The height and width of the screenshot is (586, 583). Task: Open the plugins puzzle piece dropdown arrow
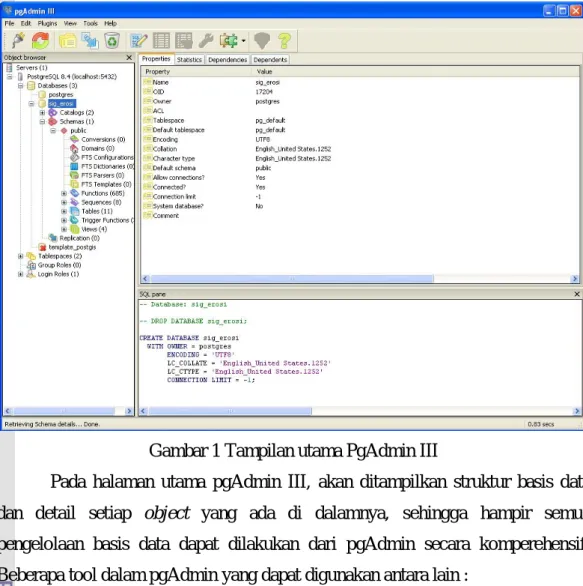coord(244,41)
